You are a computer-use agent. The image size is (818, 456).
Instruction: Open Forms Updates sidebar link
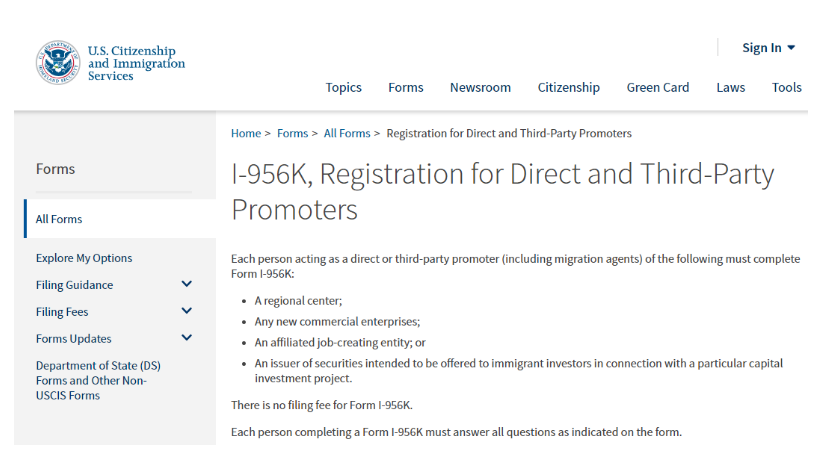coord(74,339)
